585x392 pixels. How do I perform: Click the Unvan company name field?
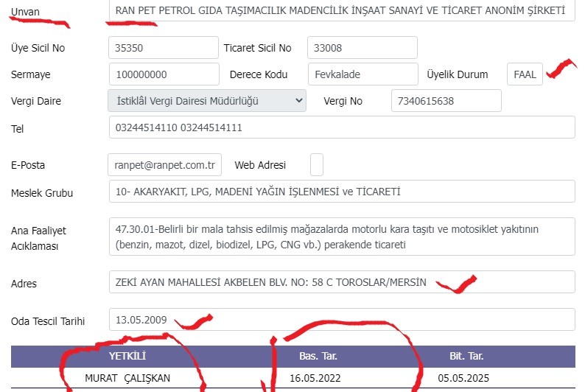[342, 10]
